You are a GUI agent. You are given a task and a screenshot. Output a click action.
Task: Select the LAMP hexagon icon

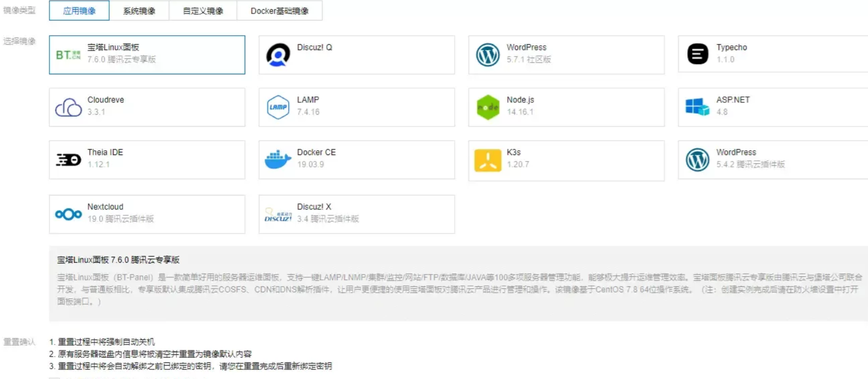[278, 107]
